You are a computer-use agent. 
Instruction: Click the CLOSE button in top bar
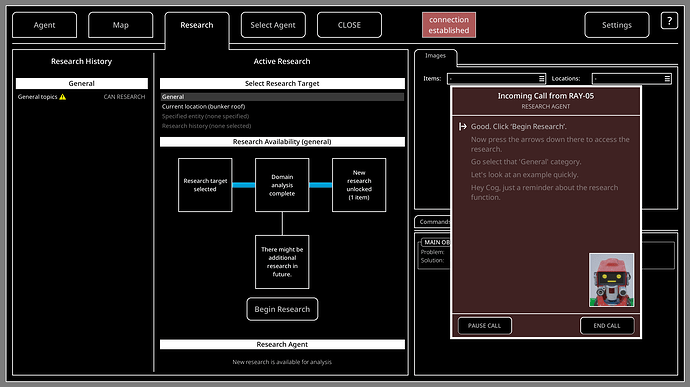click(349, 25)
